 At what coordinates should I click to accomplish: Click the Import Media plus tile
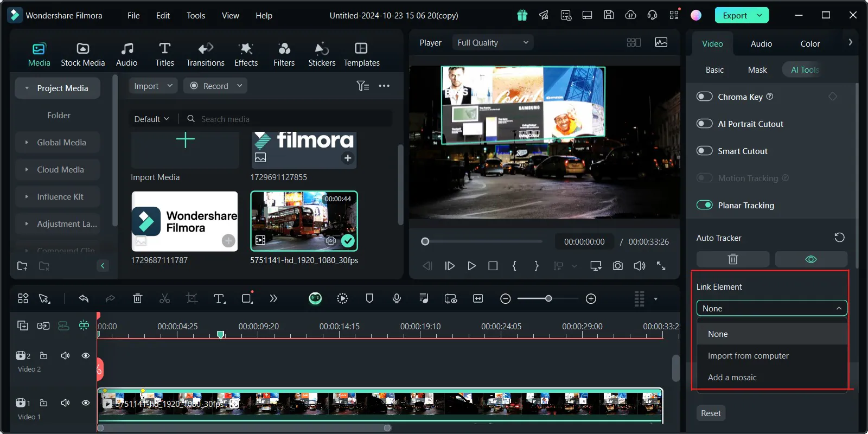(x=185, y=149)
